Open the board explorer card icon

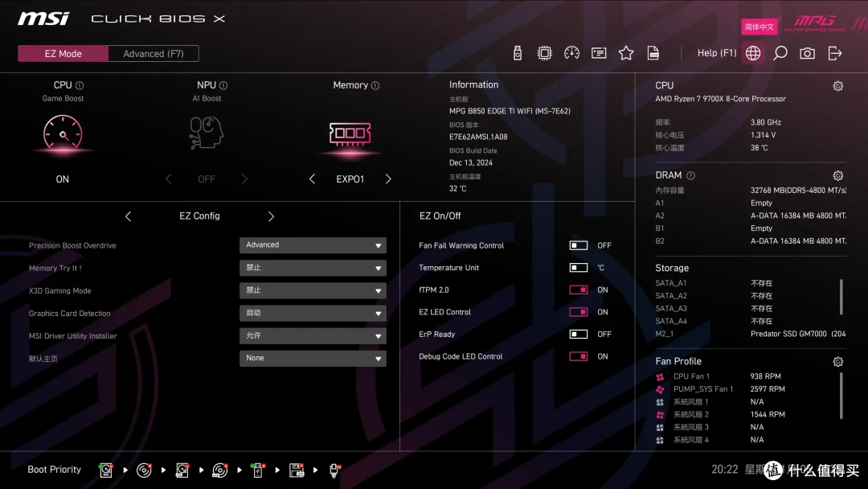click(x=599, y=53)
